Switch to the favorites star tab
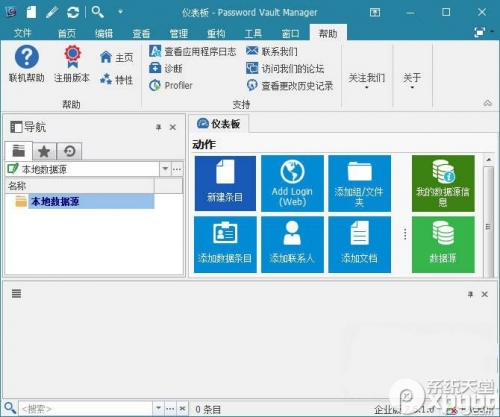The height and width of the screenshot is (417, 500). [44, 152]
